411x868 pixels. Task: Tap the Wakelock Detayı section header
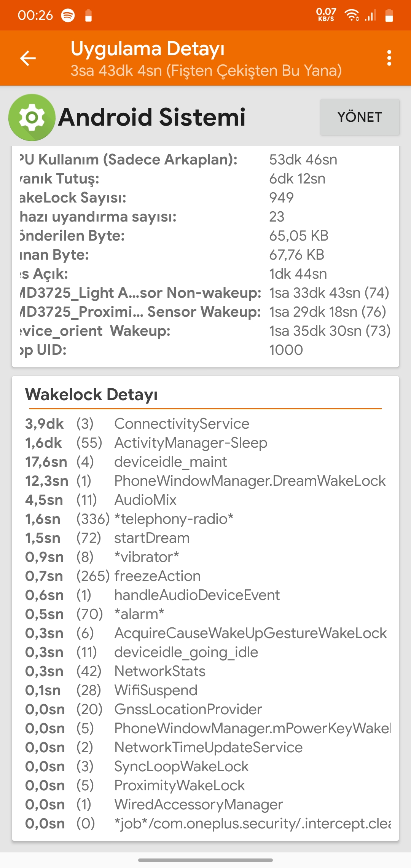coord(91,395)
